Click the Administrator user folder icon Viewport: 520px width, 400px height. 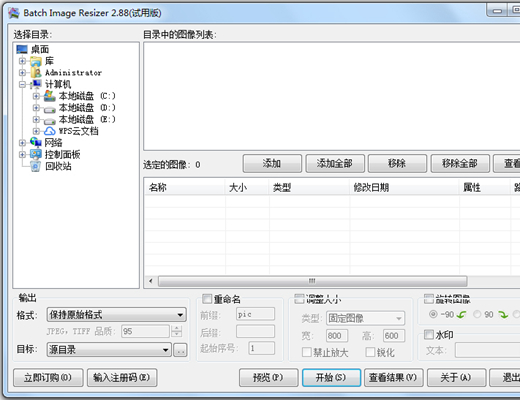(x=36, y=73)
